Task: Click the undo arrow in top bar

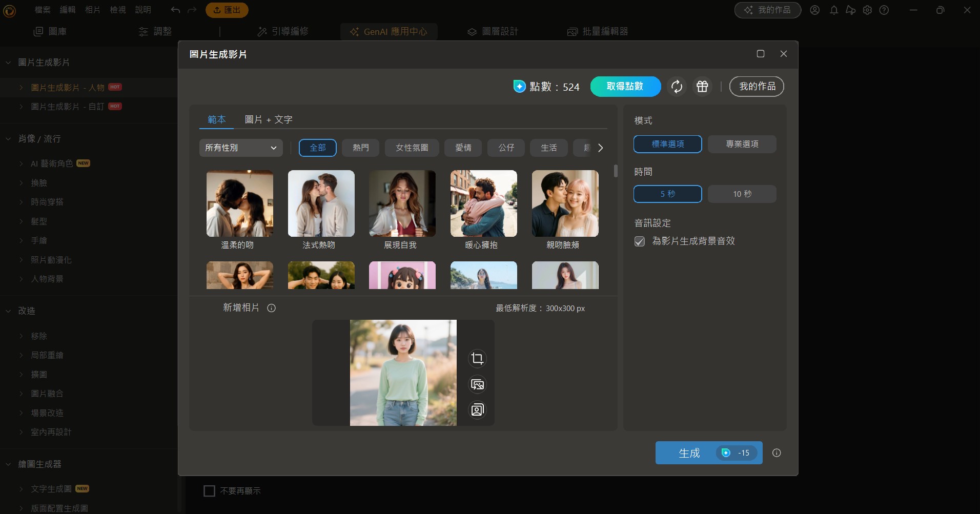Action: point(175,10)
